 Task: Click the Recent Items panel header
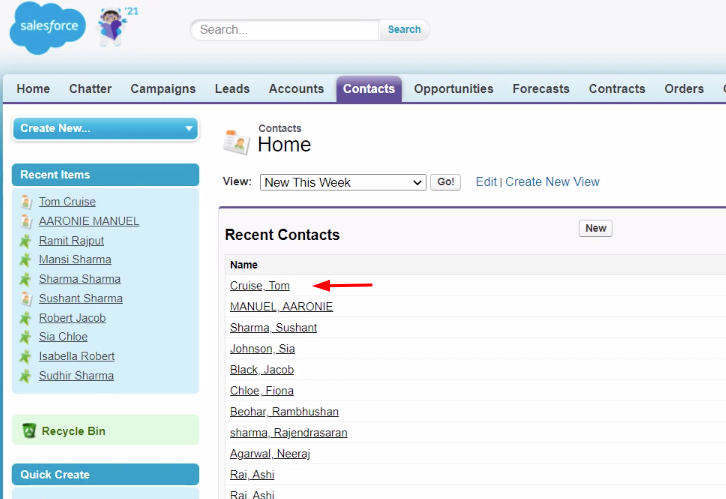(106, 175)
